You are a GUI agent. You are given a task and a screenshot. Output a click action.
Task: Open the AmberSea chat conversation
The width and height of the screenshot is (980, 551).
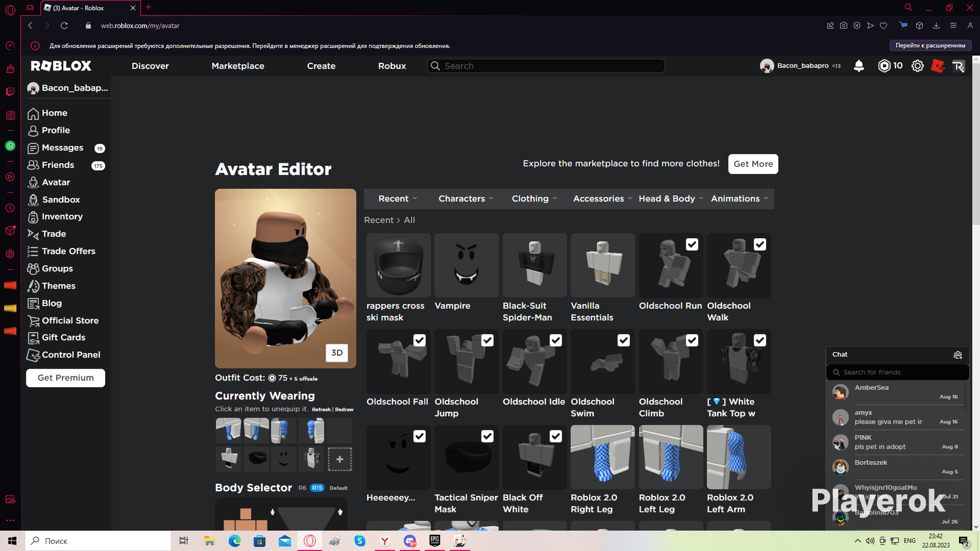pos(897,392)
